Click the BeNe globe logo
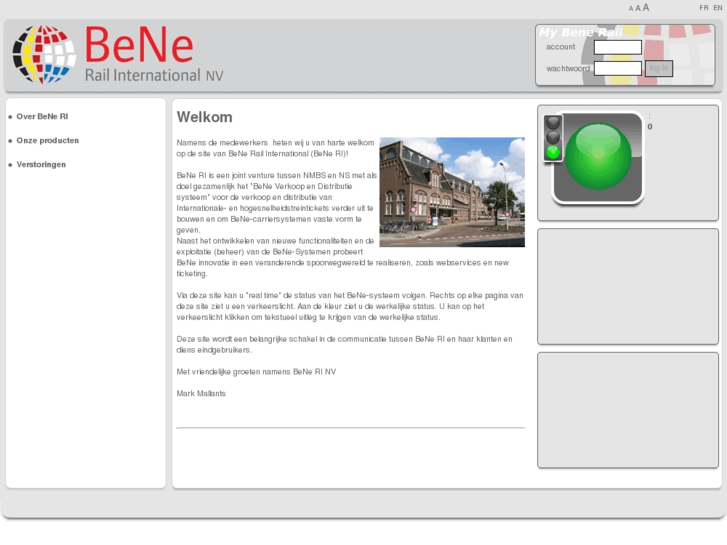The height and width of the screenshot is (545, 727). pos(44,54)
